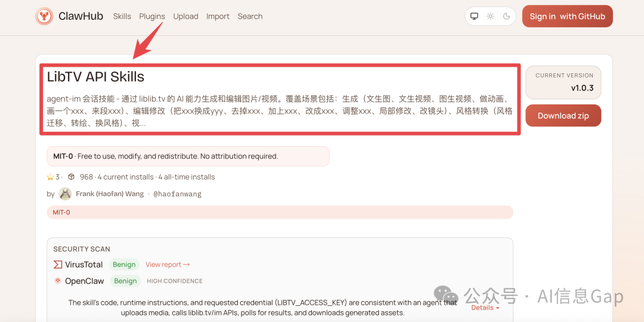Switch to system theme mode
644x322 pixels.
[x=474, y=17]
